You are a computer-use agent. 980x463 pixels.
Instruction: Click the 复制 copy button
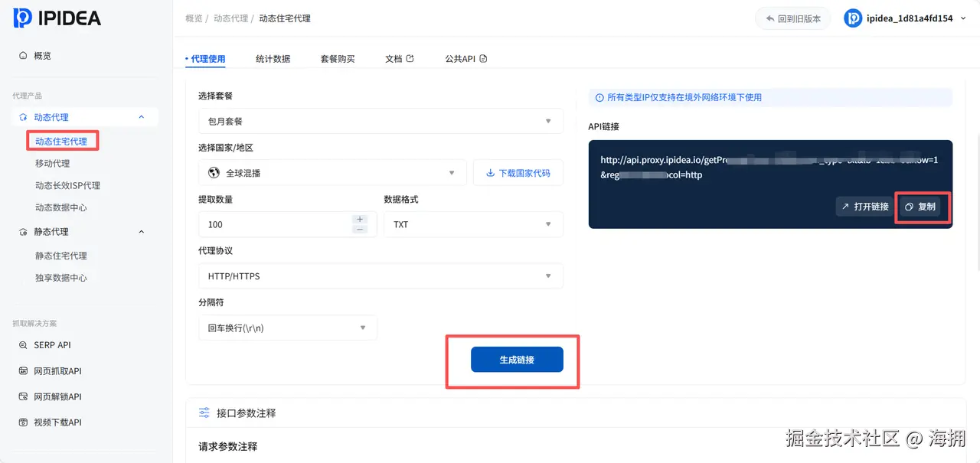920,207
